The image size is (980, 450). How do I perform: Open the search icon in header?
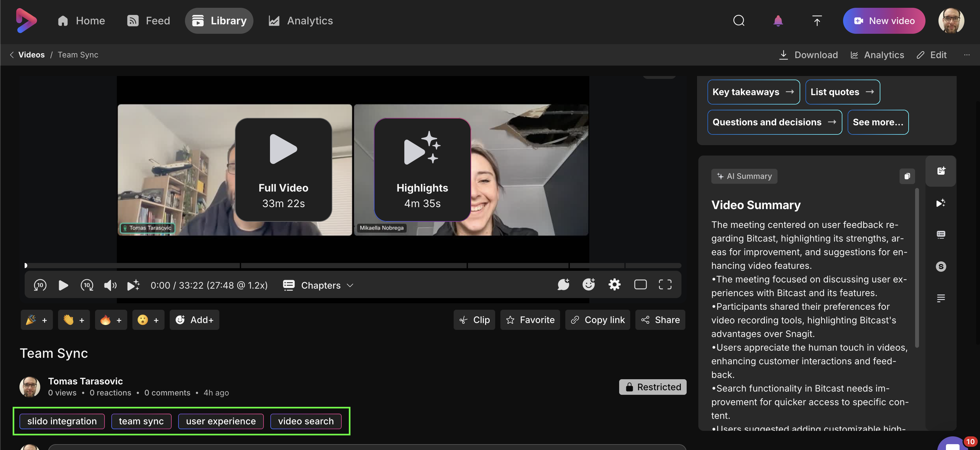pyautogui.click(x=739, y=20)
